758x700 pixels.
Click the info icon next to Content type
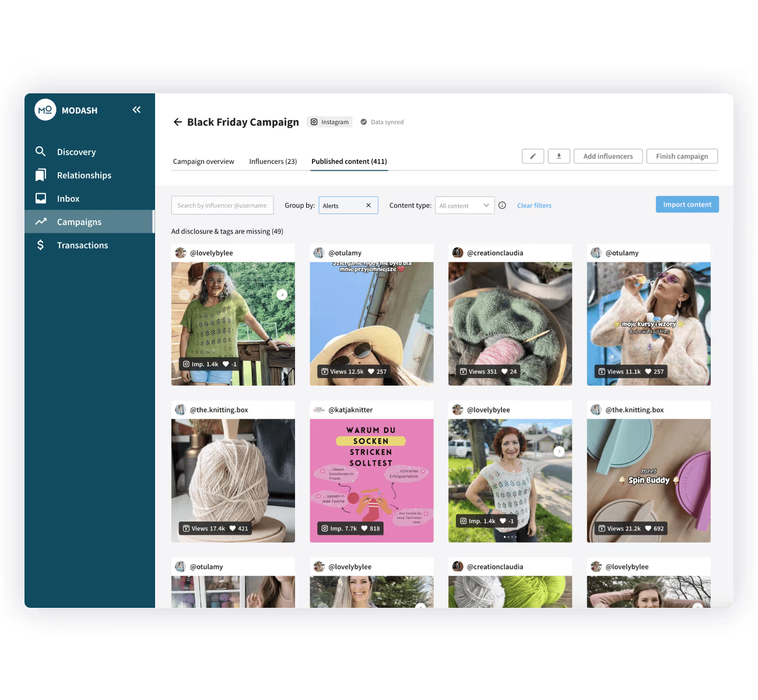[x=502, y=205]
